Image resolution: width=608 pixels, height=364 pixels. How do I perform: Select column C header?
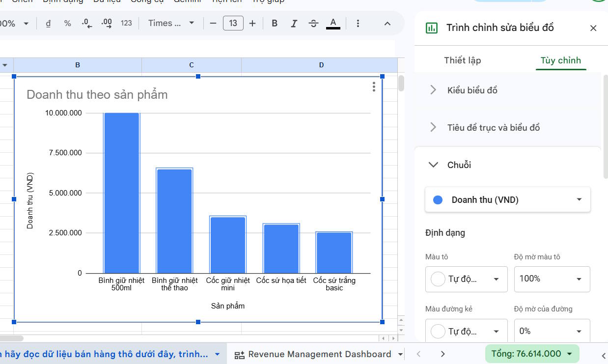[x=192, y=65]
